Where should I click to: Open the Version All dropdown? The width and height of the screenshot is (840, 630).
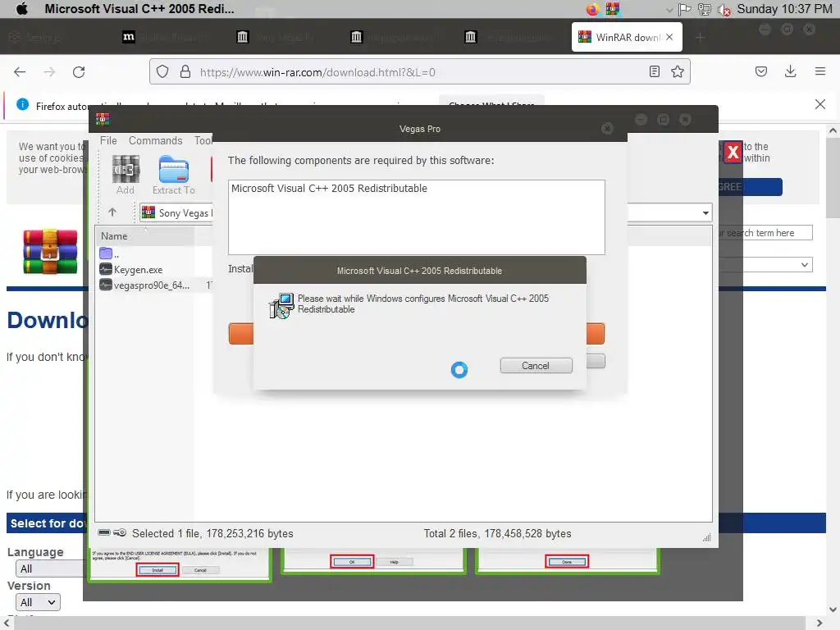tap(38, 602)
